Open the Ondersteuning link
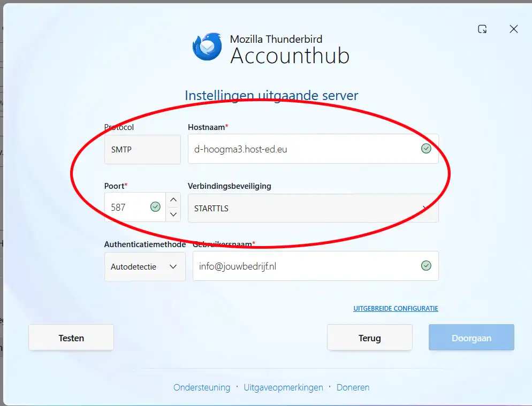532x406 pixels. point(201,387)
